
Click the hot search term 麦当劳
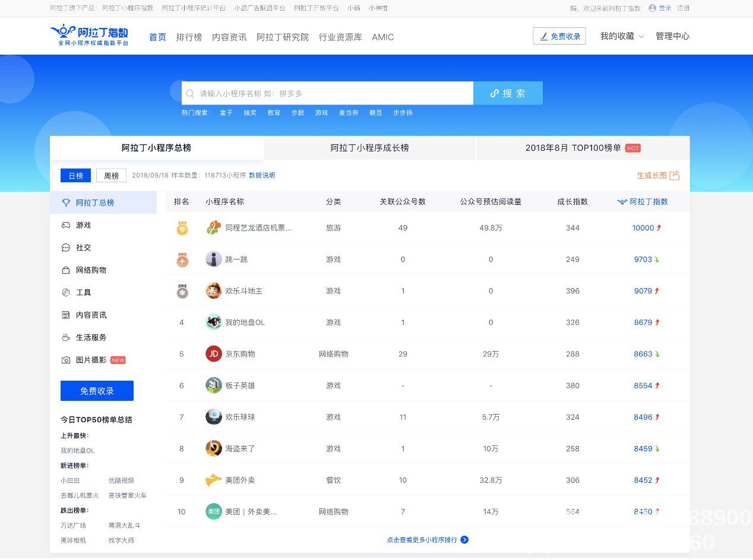point(349,113)
